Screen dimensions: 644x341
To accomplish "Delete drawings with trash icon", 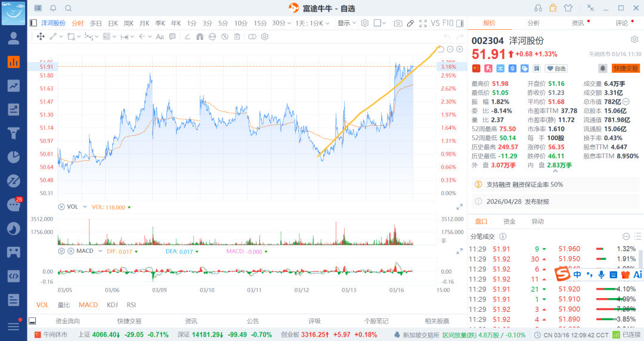I will tap(237, 36).
